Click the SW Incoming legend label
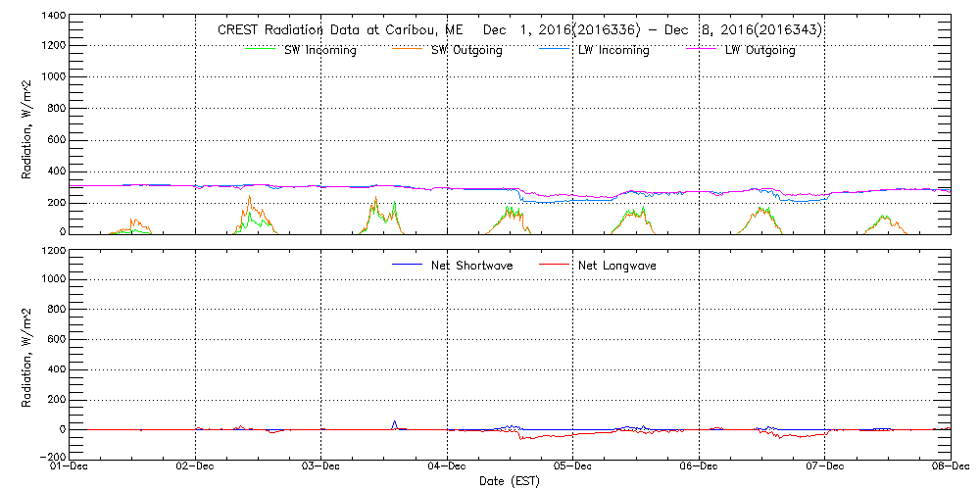Viewport: 980px width, 490px height. click(318, 50)
